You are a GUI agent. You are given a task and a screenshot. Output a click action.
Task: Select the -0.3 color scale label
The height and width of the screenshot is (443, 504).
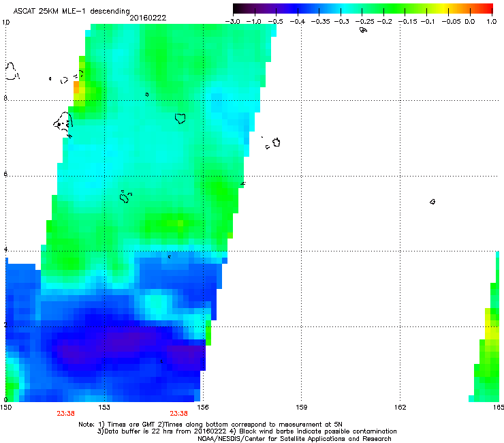pos(342,22)
